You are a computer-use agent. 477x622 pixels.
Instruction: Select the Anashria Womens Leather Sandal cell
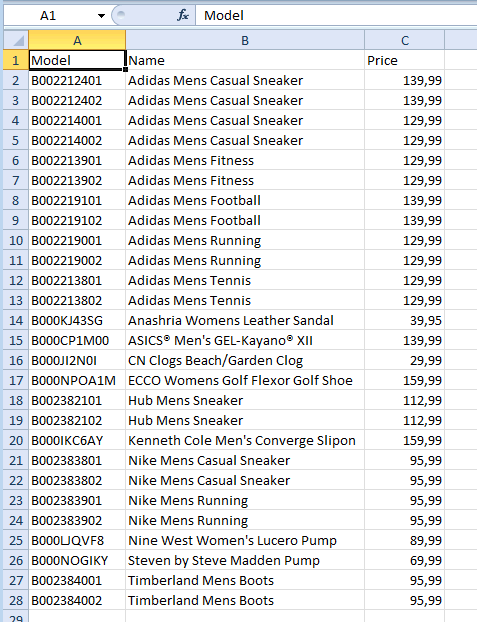[245, 320]
